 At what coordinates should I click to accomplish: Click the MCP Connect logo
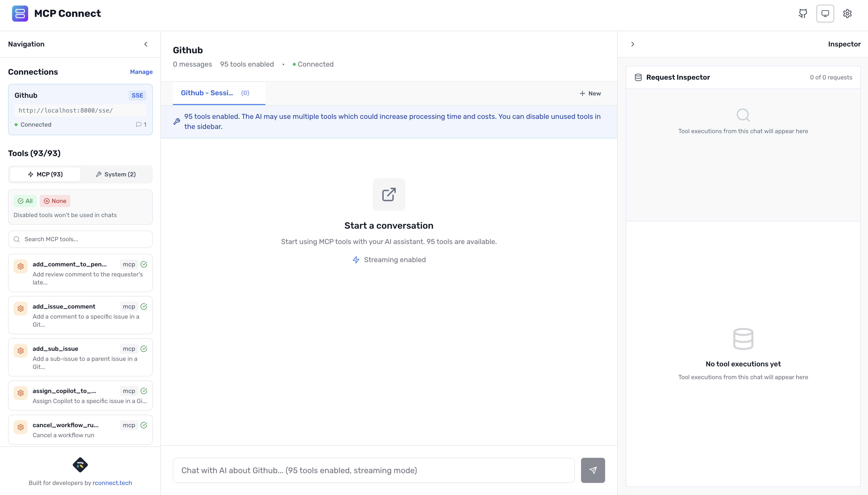[x=20, y=13]
